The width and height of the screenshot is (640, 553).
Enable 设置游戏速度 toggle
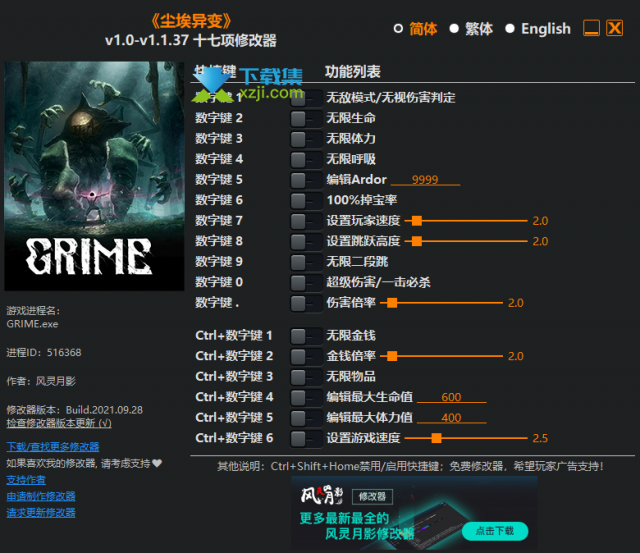tap(306, 439)
